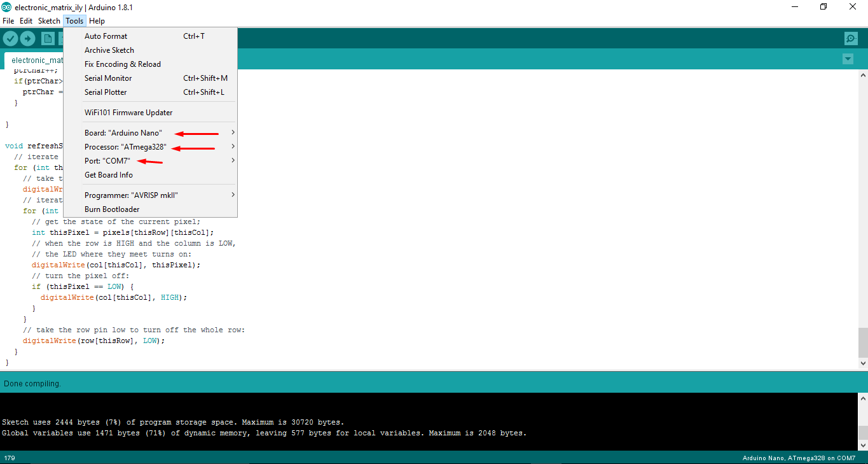Click the Verify checkmark toolbar icon
The image size is (868, 464).
click(x=10, y=39)
